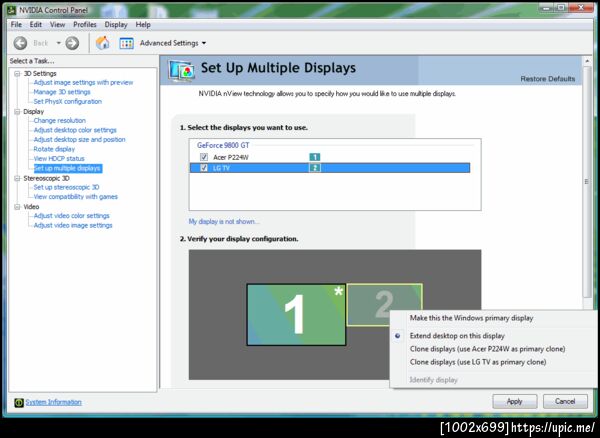Click the Forward arrow icon

72,43
